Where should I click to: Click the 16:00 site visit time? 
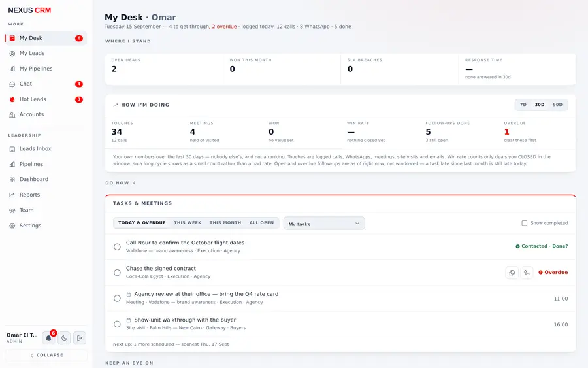[x=561, y=324]
